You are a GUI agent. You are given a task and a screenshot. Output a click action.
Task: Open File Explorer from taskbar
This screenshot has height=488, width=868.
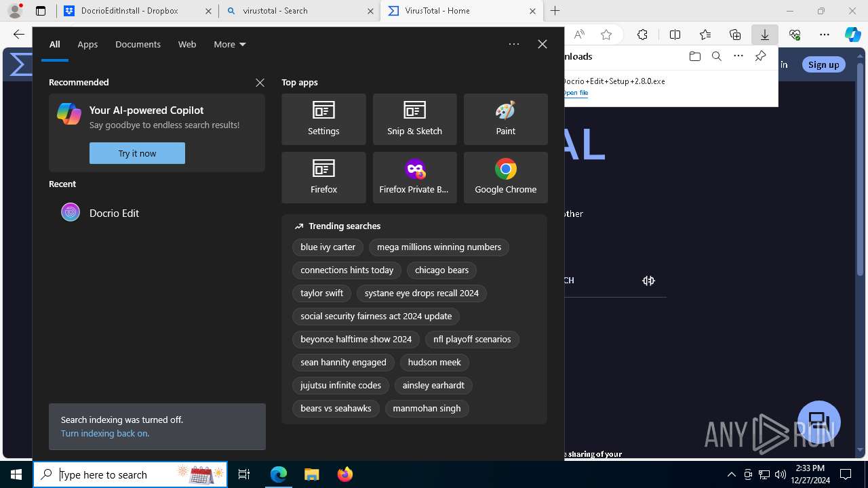pyautogui.click(x=311, y=474)
